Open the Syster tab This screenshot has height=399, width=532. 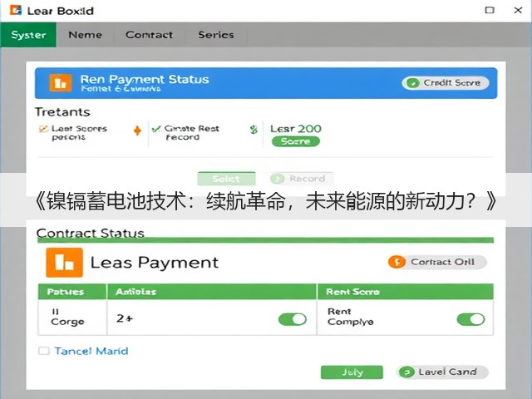[x=28, y=35]
